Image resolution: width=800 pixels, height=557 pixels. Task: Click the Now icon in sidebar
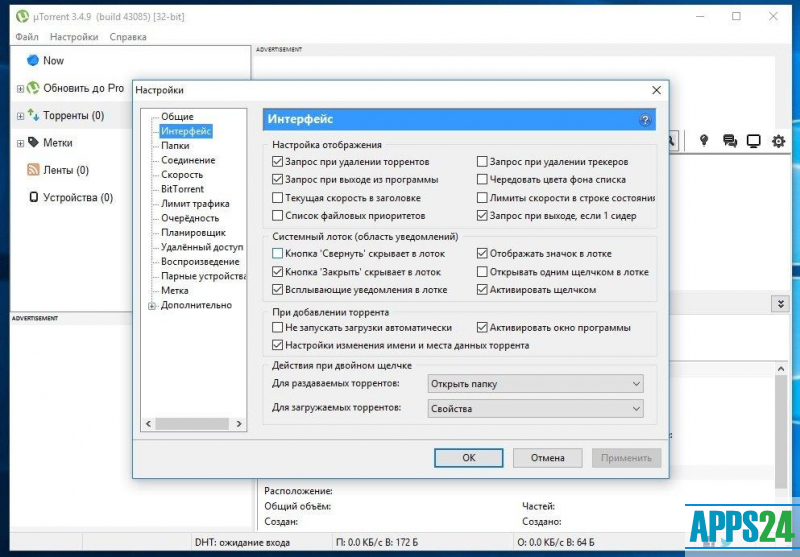point(33,60)
